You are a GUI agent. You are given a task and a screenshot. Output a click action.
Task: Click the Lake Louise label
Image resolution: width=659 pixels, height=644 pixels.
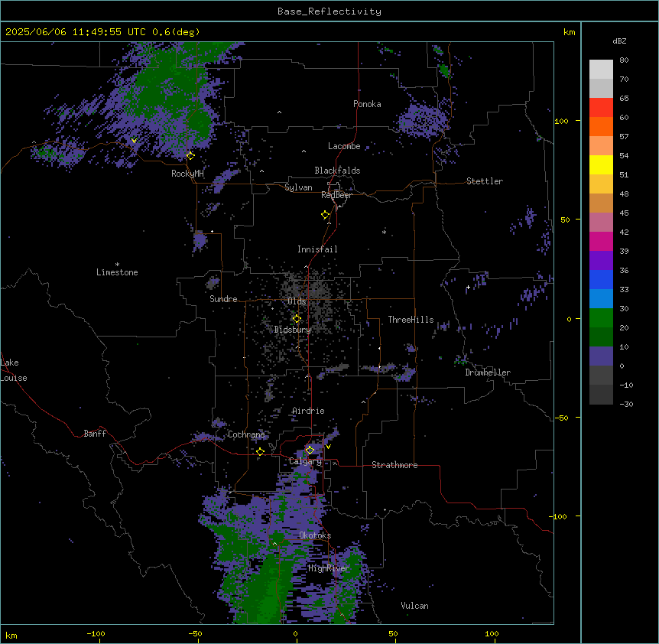pyautogui.click(x=14, y=370)
